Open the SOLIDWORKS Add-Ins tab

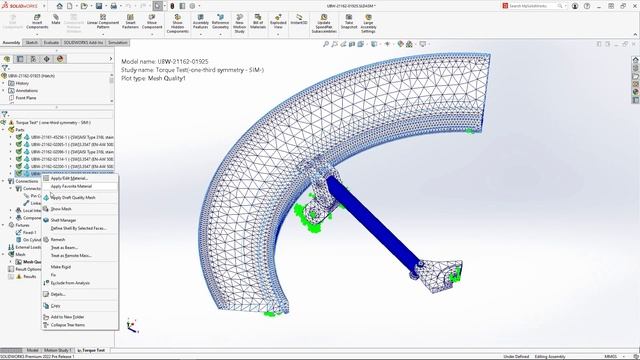pyautogui.click(x=83, y=42)
